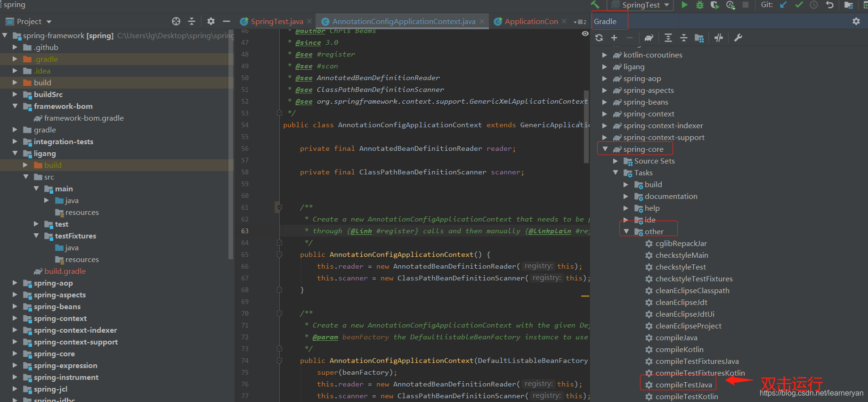This screenshot has height=402, width=868.
Task: Open the Gradle panel settings gear
Action: 856,21
